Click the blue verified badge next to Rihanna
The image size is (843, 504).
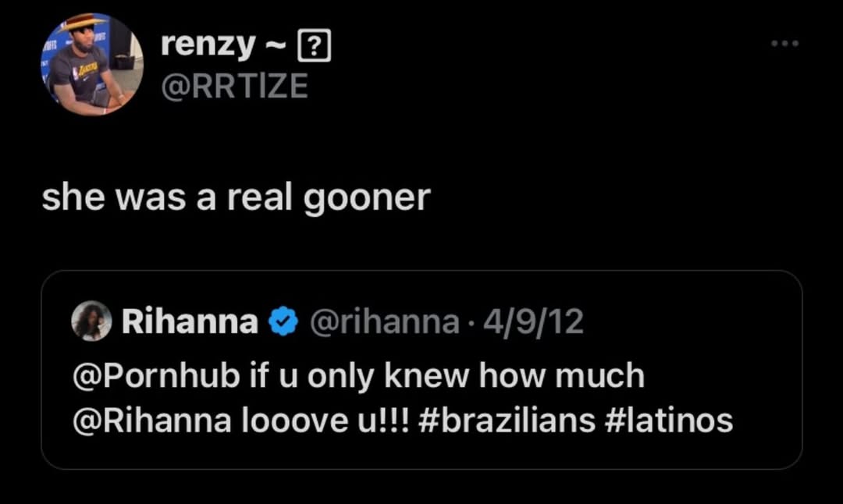pyautogui.click(x=283, y=321)
